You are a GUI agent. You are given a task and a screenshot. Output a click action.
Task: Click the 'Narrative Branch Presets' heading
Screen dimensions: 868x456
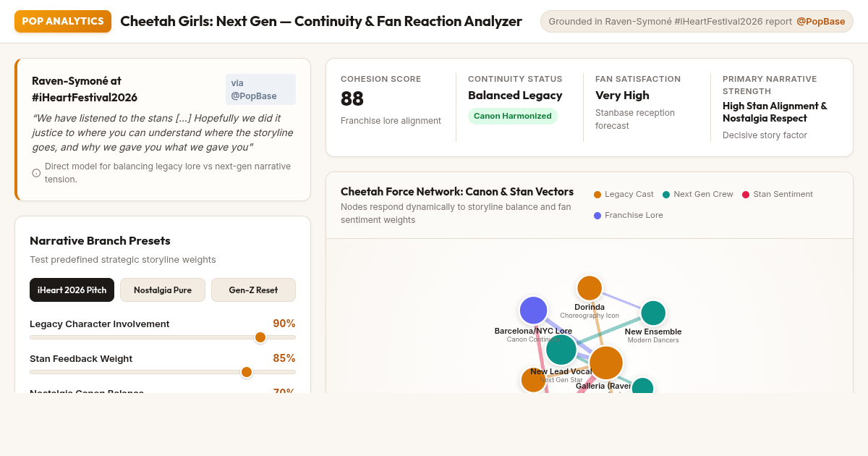(100, 241)
